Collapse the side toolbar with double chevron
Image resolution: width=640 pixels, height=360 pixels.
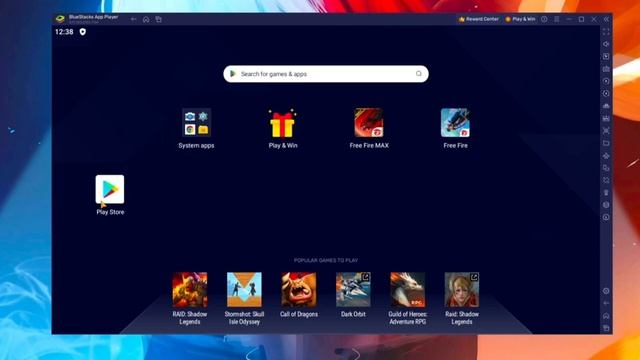(x=607, y=19)
